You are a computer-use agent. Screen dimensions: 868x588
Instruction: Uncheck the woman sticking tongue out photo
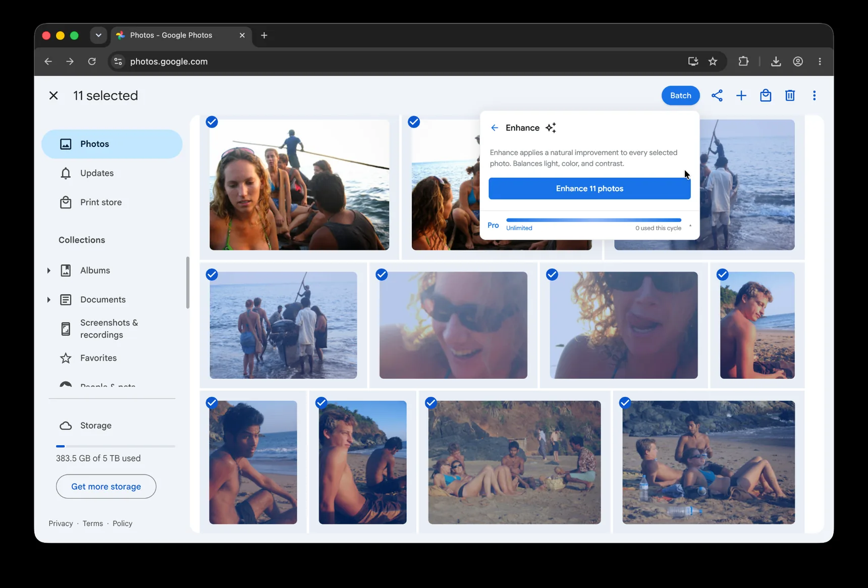[x=552, y=275]
